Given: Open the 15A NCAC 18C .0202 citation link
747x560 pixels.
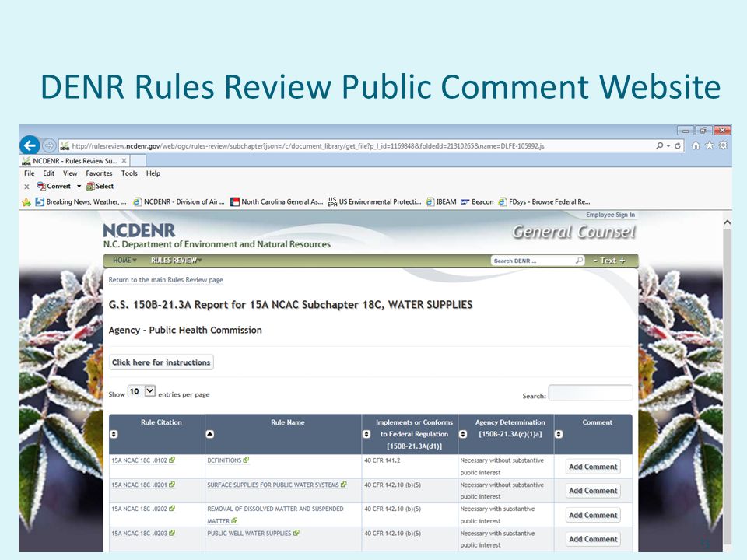Looking at the screenshot, I should pos(143,509).
